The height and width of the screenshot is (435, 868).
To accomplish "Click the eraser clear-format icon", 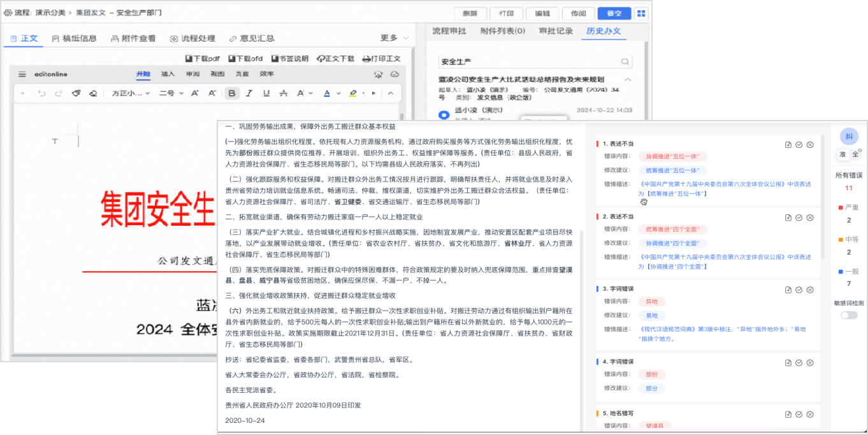I will [x=93, y=93].
